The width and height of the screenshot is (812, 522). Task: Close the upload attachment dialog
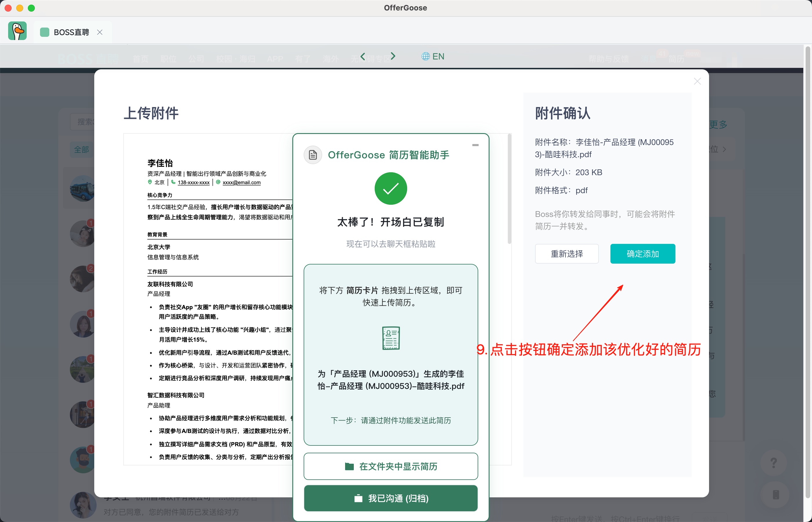click(x=697, y=81)
